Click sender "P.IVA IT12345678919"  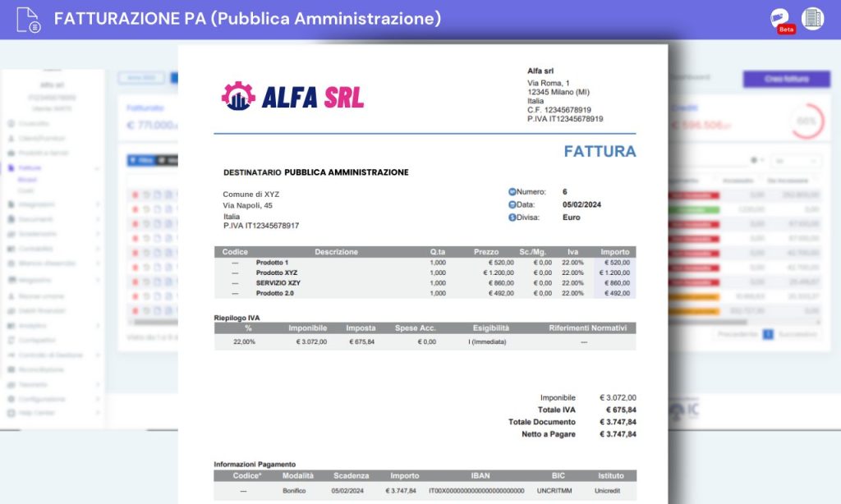pyautogui.click(x=565, y=118)
